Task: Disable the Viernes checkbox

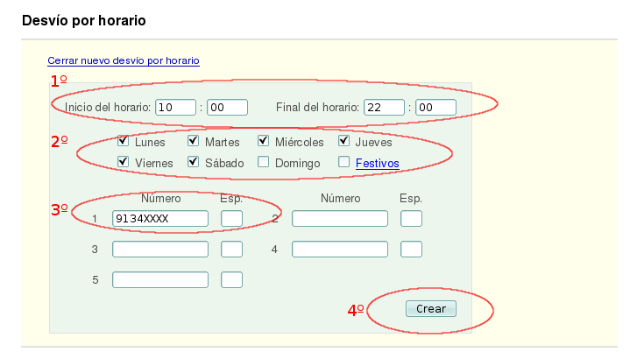Action: 124,162
